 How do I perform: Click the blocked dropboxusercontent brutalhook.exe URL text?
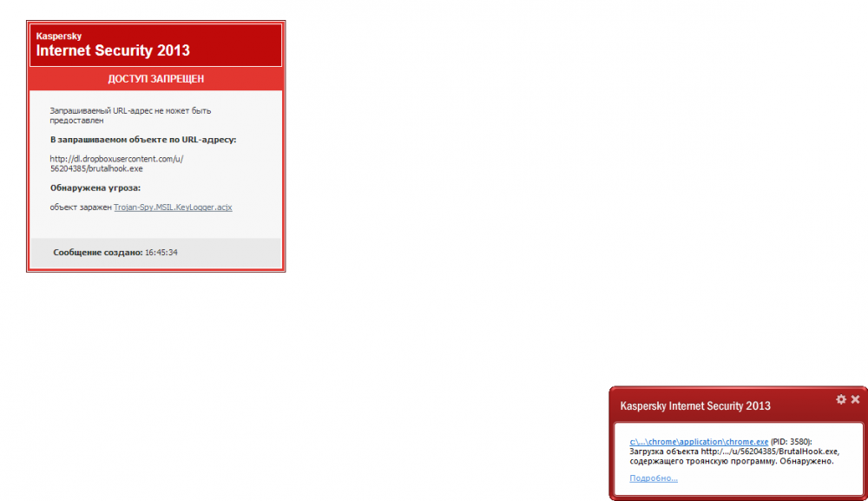116,163
